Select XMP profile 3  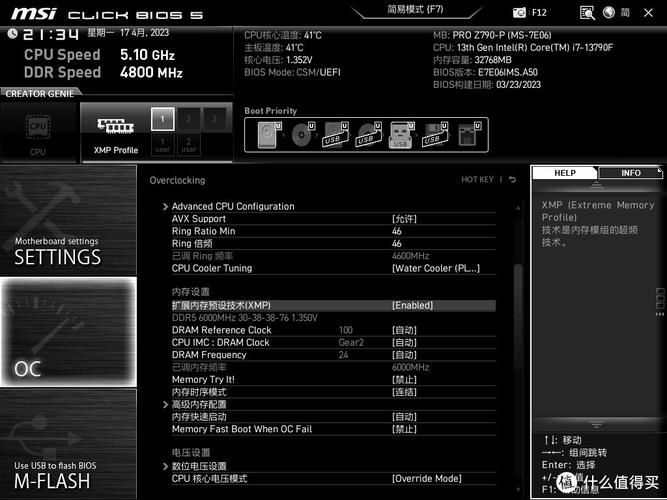(214, 119)
